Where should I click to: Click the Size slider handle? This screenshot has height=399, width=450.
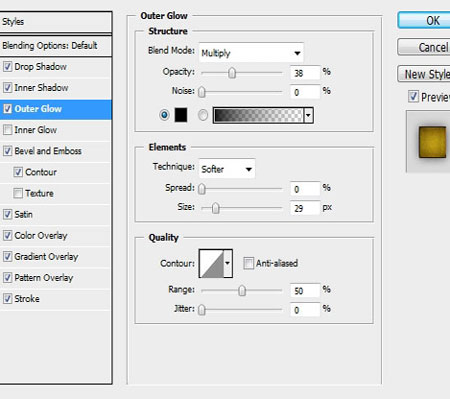pos(216,208)
